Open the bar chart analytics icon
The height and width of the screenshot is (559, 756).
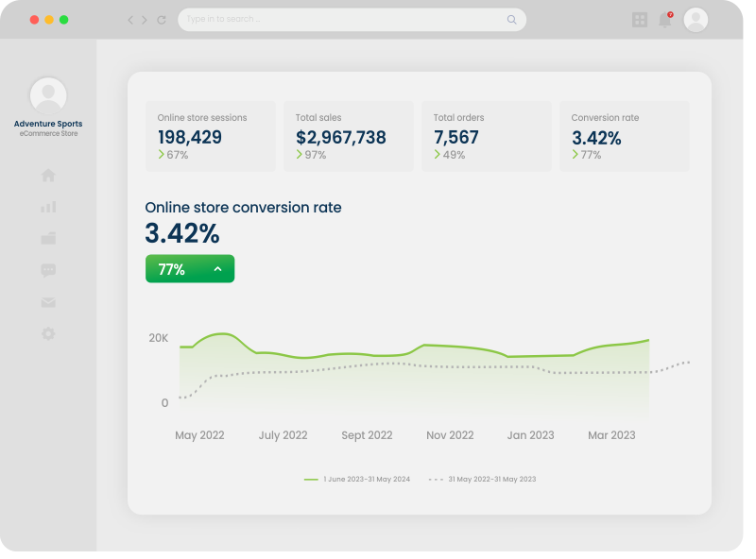click(x=48, y=207)
